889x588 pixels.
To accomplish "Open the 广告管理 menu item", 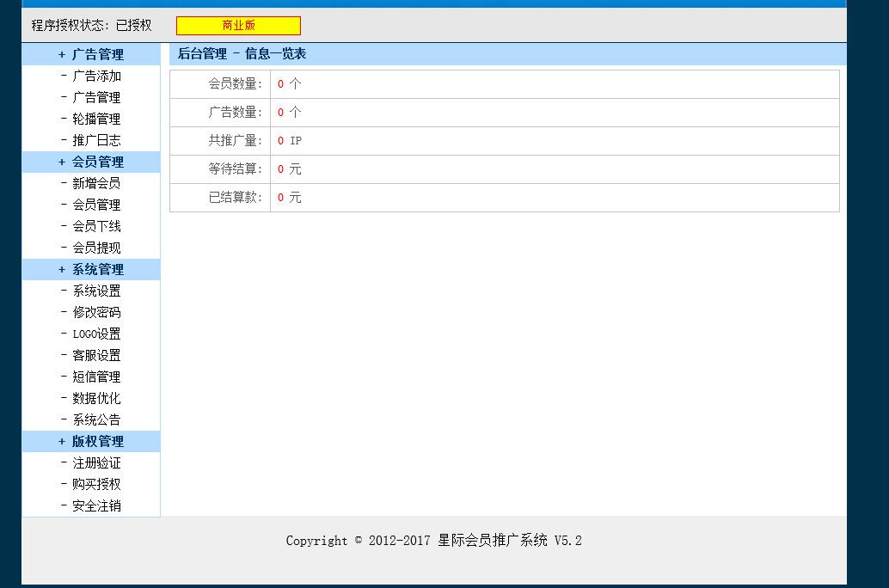I will tap(96, 97).
